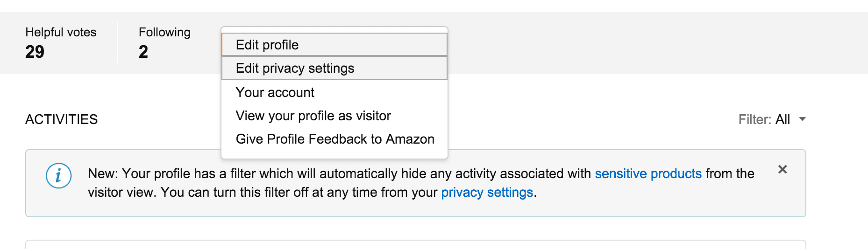This screenshot has width=868, height=249.
Task: Click the Helpful votes label
Action: (x=61, y=32)
